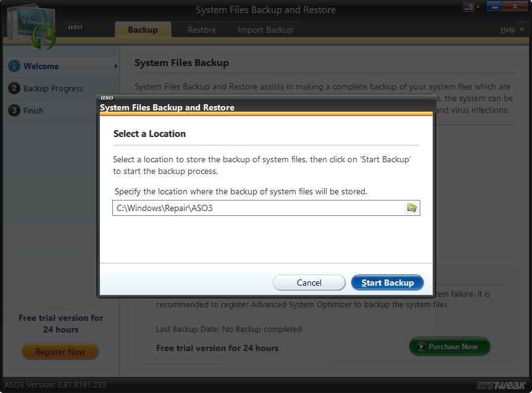Open the Import Backup tab
This screenshot has width=532, height=393.
[265, 29]
